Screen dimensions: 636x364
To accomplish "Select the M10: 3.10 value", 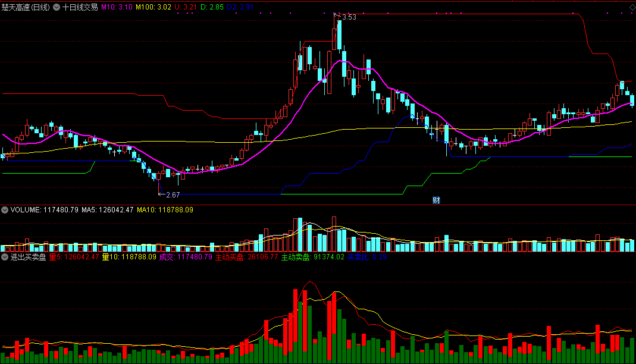I will click(x=117, y=7).
